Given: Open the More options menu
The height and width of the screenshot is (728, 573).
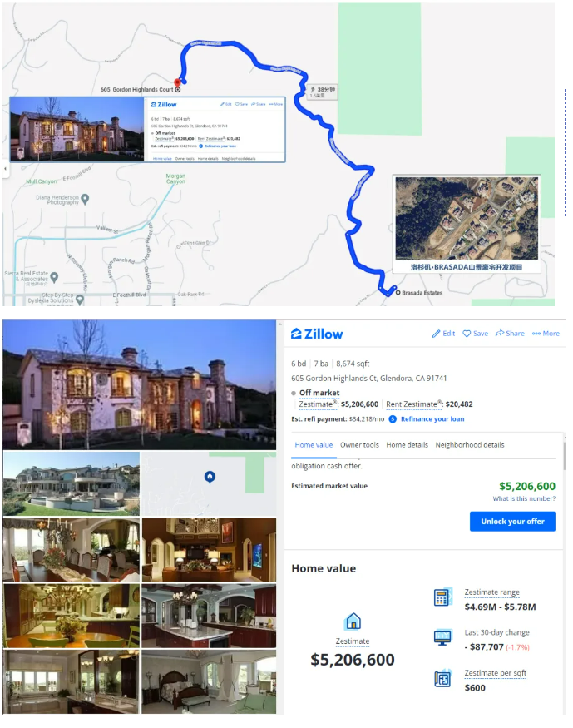Looking at the screenshot, I should [x=546, y=334].
